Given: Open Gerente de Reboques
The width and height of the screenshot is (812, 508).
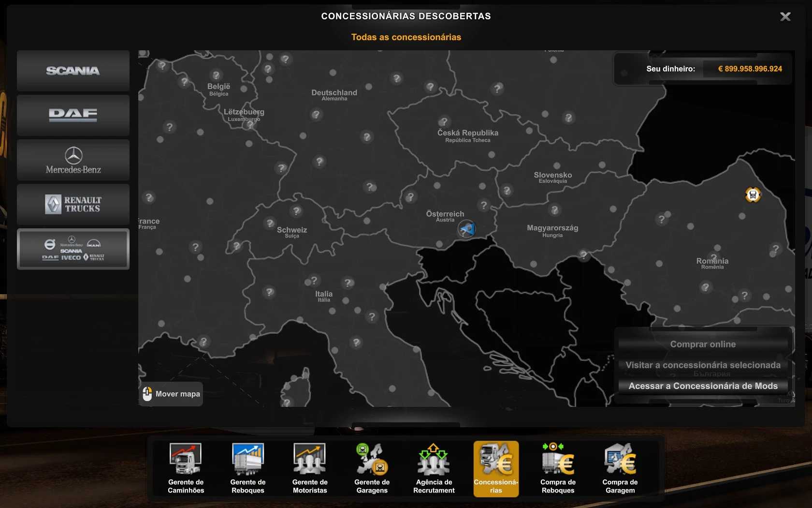Looking at the screenshot, I should click(247, 468).
